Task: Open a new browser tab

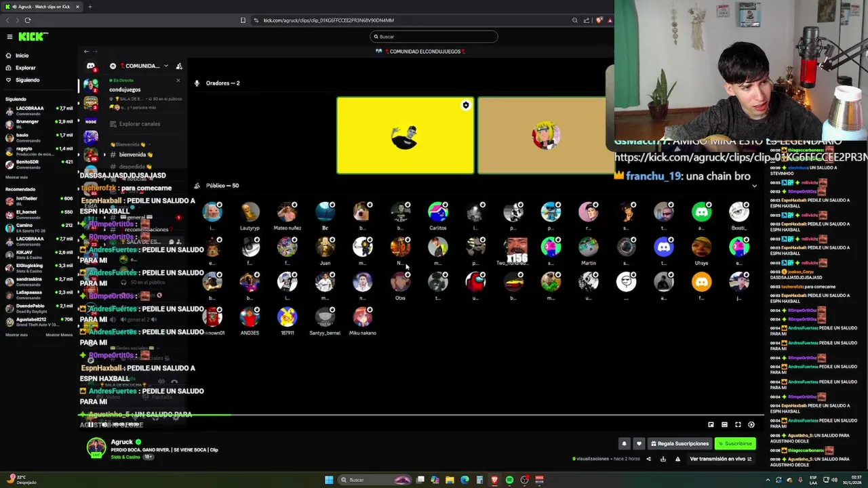Action: tap(90, 7)
